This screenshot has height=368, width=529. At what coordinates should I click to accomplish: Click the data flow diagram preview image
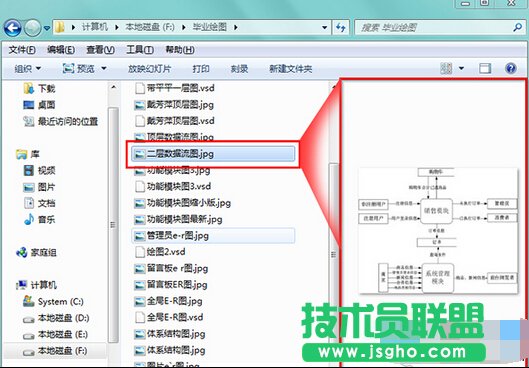(x=438, y=231)
